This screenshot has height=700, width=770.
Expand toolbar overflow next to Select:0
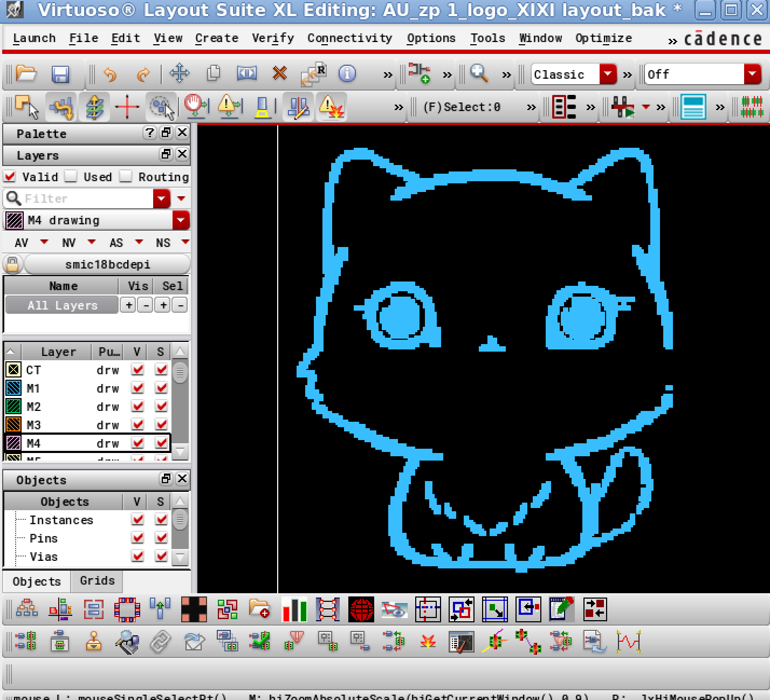click(x=531, y=107)
